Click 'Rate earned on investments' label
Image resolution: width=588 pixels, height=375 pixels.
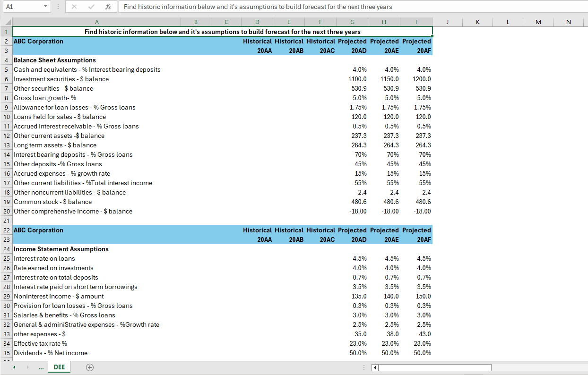pos(53,268)
